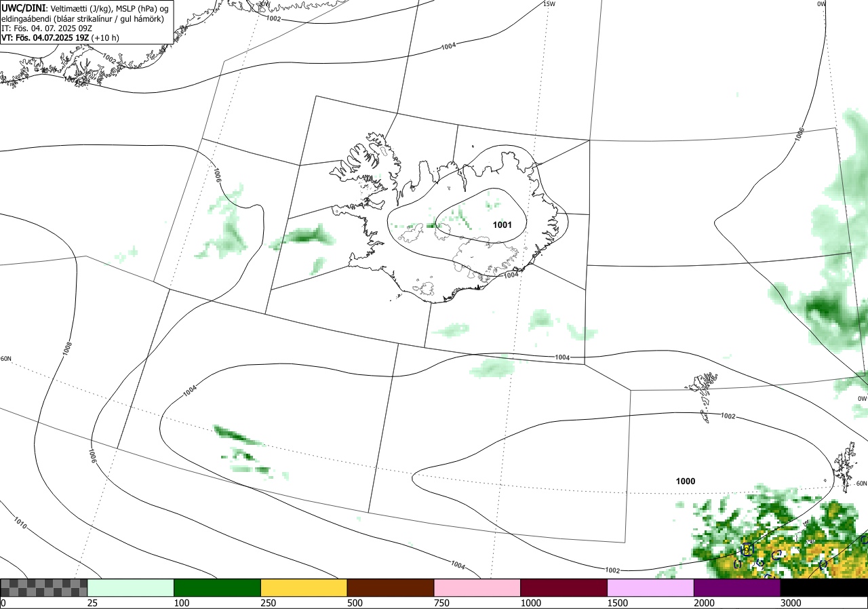
Task: Click the legend value 25
Action: click(x=92, y=602)
